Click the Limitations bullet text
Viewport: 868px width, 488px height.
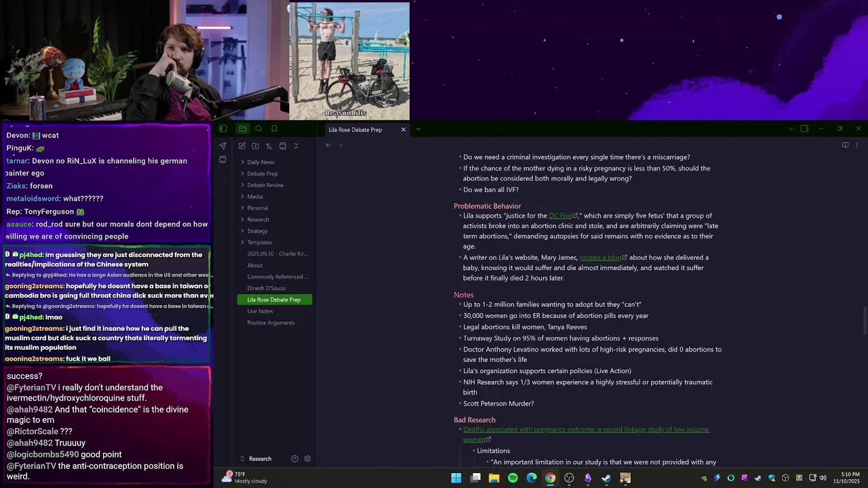[494, 451]
